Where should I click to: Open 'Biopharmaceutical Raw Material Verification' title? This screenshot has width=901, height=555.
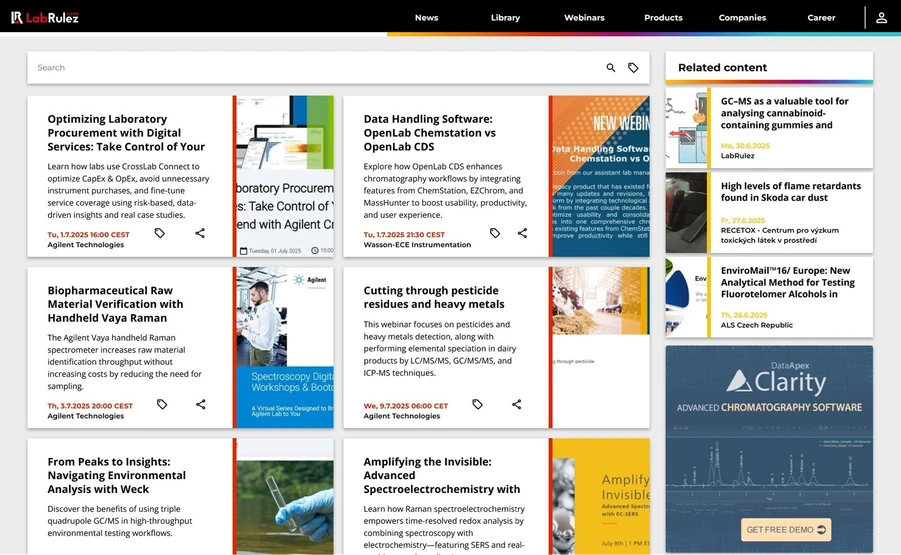coord(115,304)
